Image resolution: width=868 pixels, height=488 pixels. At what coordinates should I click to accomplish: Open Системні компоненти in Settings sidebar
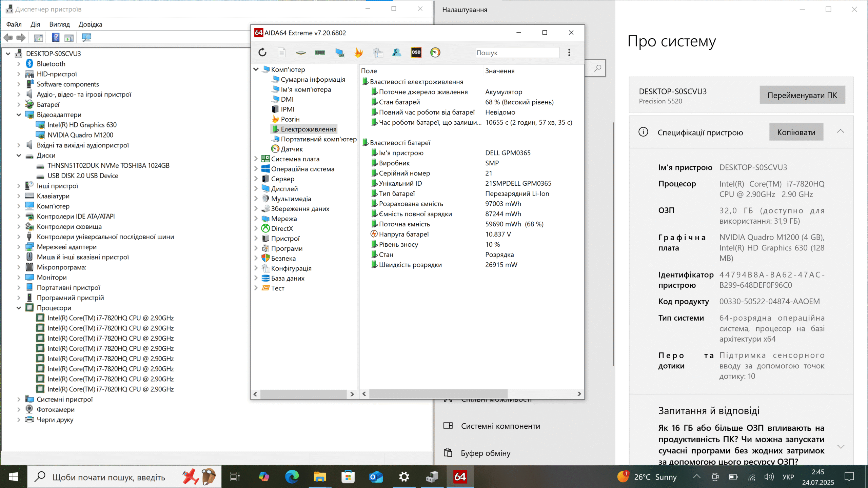tap(500, 426)
